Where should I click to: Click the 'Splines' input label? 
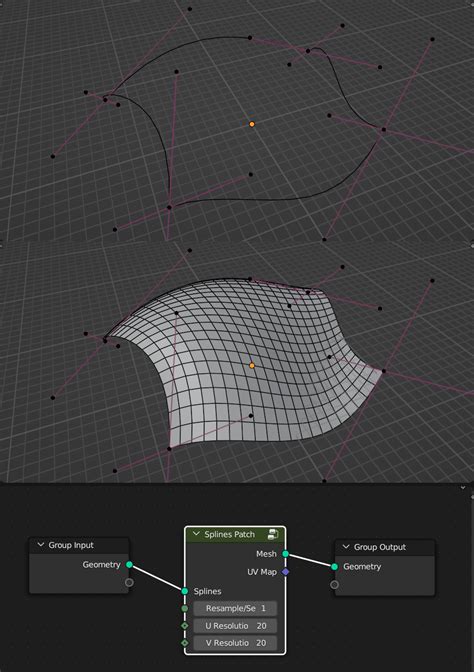coord(207,591)
